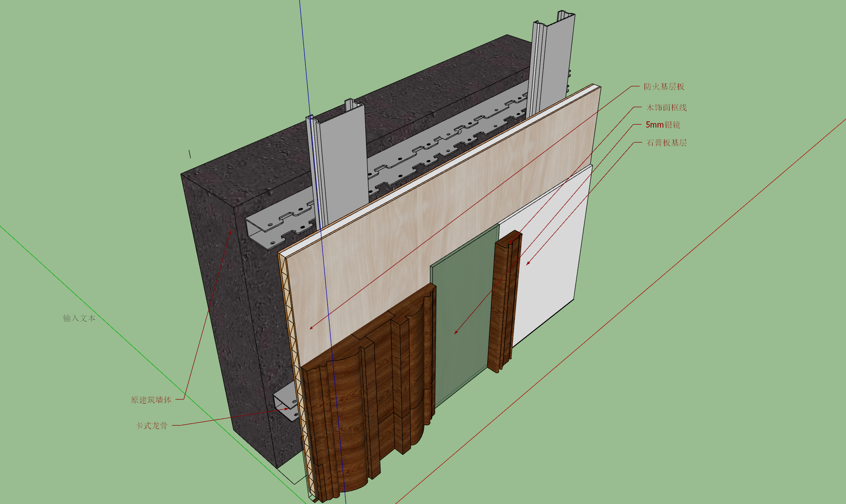This screenshot has width=846, height=504.
Task: Select the 木饰面框线 text label
Action: tap(667, 107)
